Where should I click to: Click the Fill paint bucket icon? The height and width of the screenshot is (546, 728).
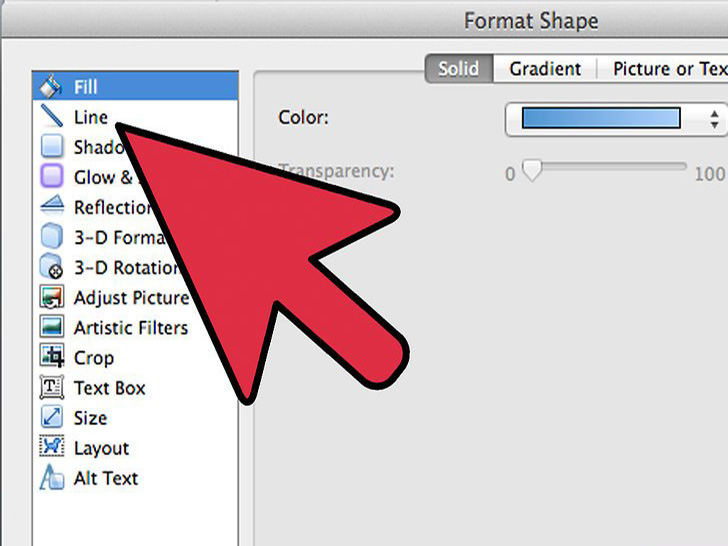coord(51,87)
